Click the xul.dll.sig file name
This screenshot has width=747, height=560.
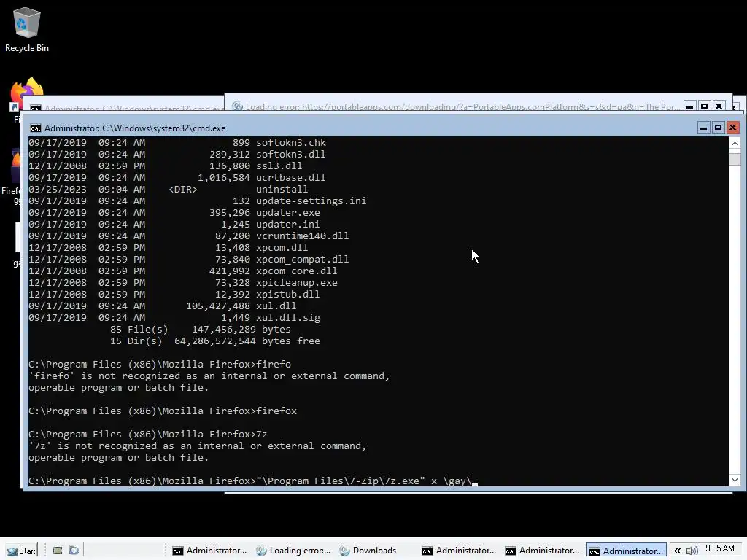[x=287, y=318]
